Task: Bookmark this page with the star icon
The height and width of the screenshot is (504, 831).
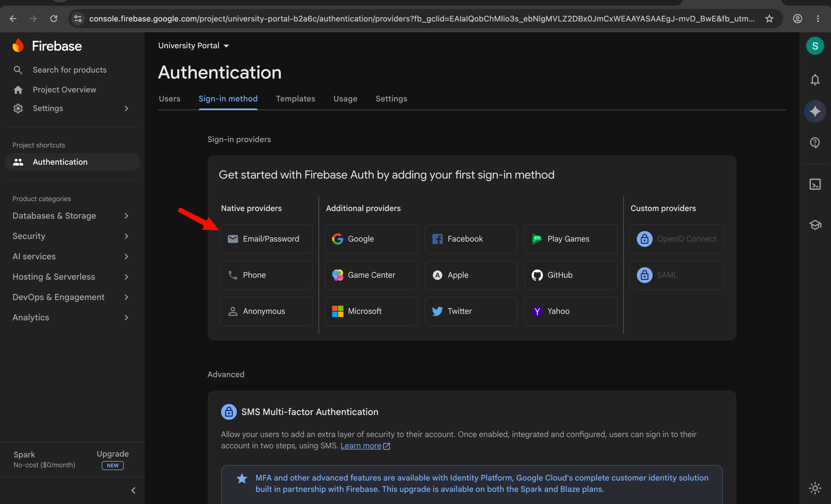Action: pyautogui.click(x=769, y=19)
